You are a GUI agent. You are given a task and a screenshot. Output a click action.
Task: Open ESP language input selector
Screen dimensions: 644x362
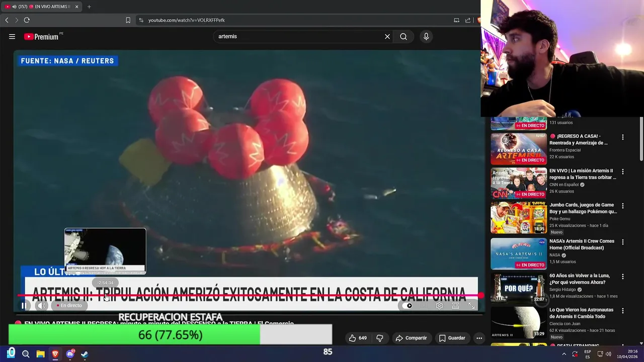coord(588,354)
